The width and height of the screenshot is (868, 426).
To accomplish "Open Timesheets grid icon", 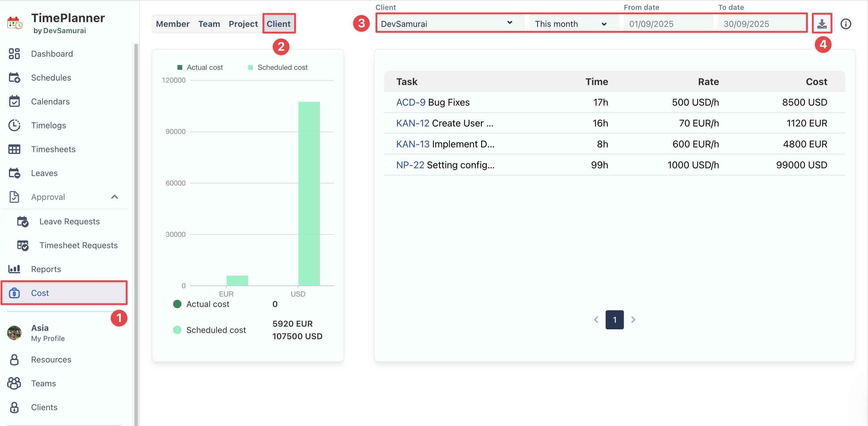I will [x=14, y=149].
